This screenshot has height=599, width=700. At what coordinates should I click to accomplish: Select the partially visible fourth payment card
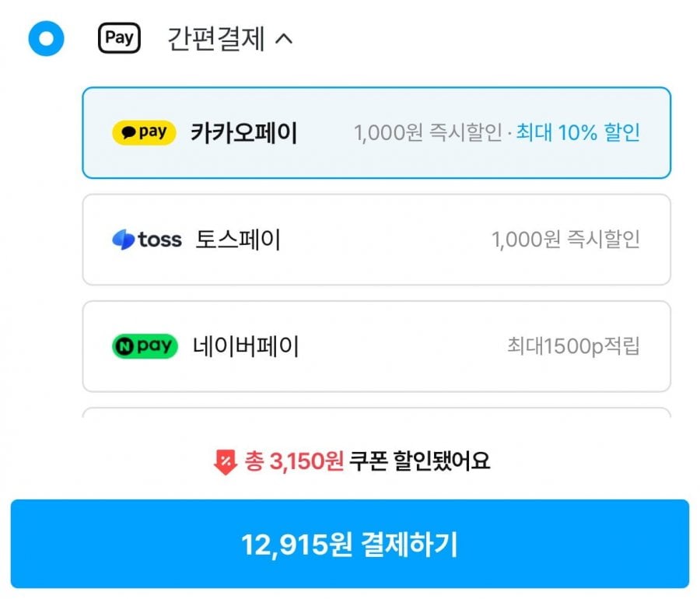376,413
